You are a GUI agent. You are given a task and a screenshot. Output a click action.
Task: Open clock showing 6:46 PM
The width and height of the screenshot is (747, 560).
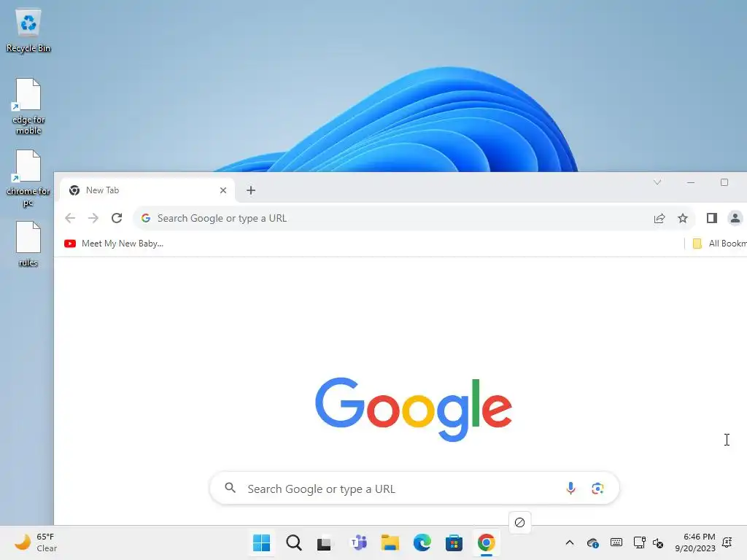tap(695, 542)
